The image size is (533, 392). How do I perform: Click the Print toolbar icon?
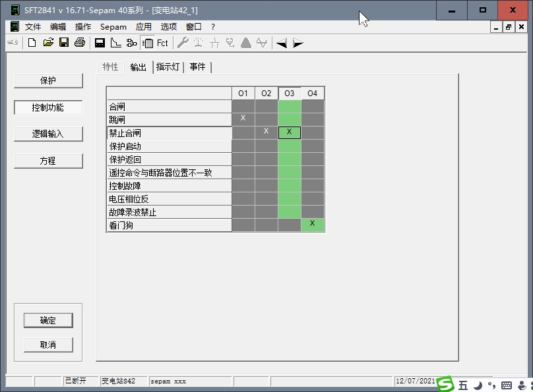[x=80, y=43]
